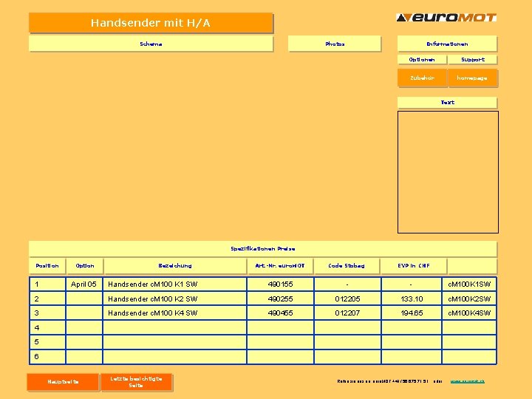532x399 pixels.
Task: Click position number 5 cell
Action: tap(47, 342)
